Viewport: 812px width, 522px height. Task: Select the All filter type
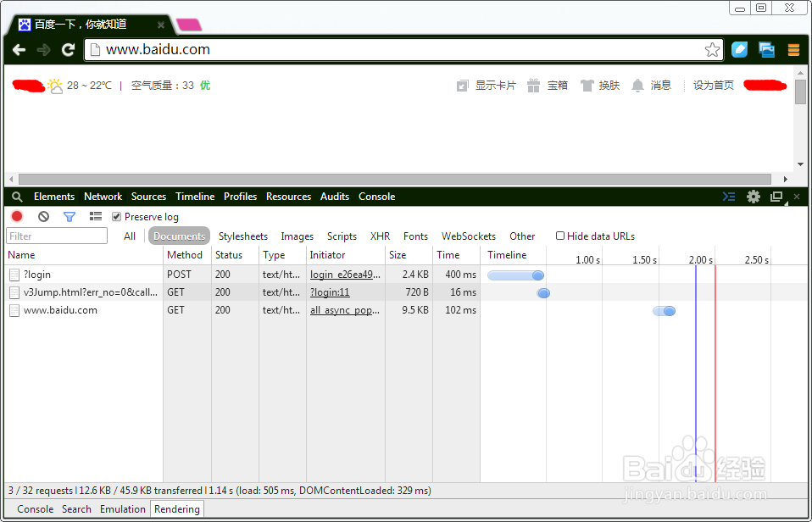tap(130, 236)
